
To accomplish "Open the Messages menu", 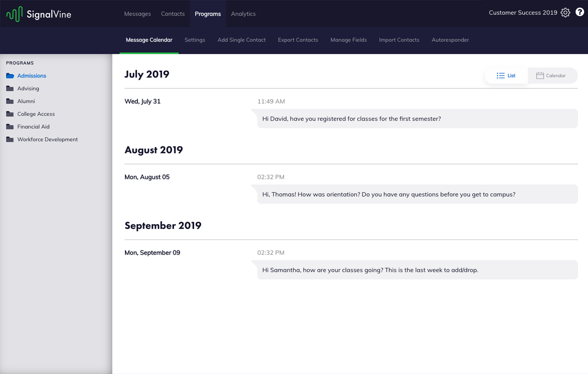I will (137, 14).
